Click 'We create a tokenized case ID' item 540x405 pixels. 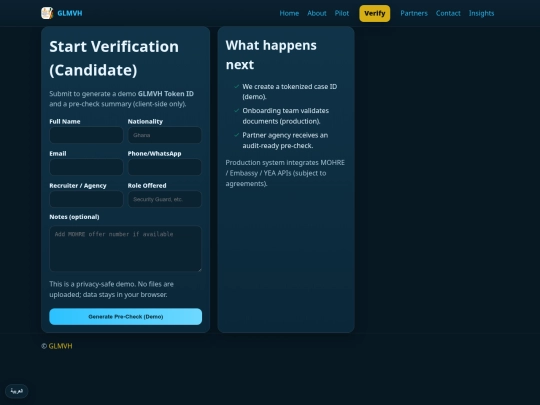pos(290,92)
